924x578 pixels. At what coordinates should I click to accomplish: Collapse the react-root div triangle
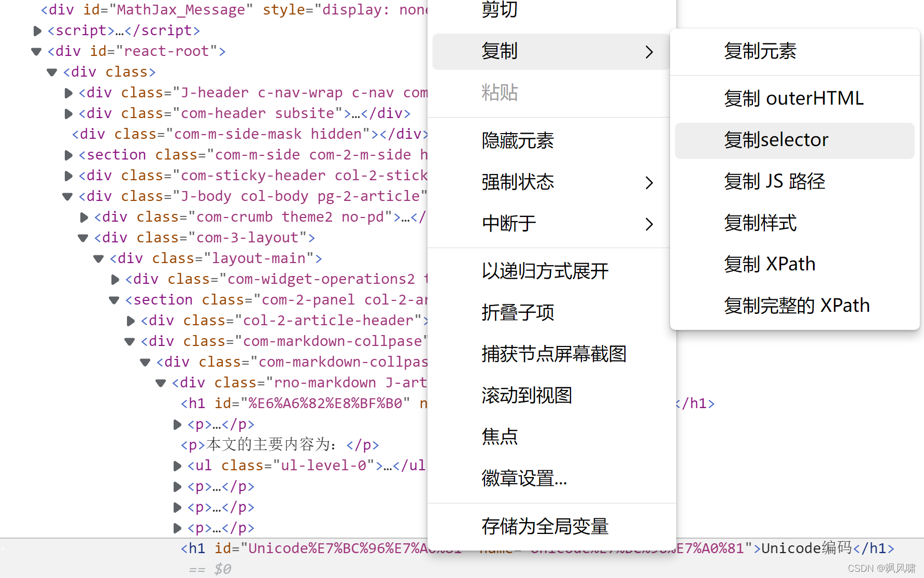point(36,52)
